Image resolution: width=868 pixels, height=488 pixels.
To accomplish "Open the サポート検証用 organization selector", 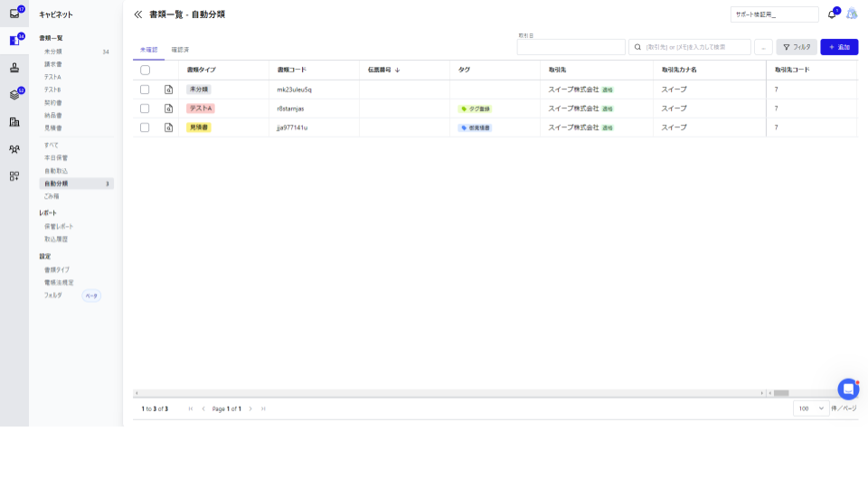I will (775, 14).
